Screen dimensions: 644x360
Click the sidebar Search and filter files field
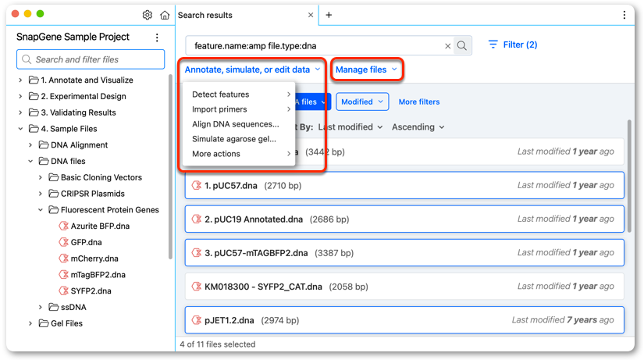click(x=91, y=59)
